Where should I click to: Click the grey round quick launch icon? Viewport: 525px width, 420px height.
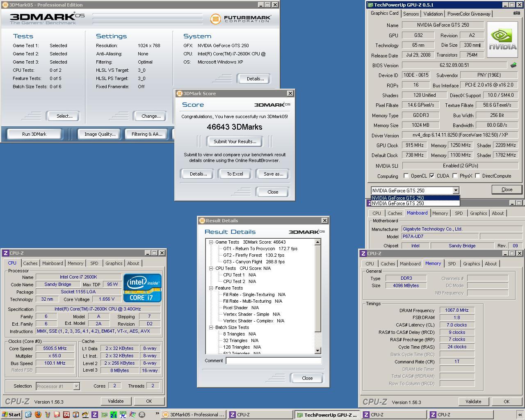(142, 415)
